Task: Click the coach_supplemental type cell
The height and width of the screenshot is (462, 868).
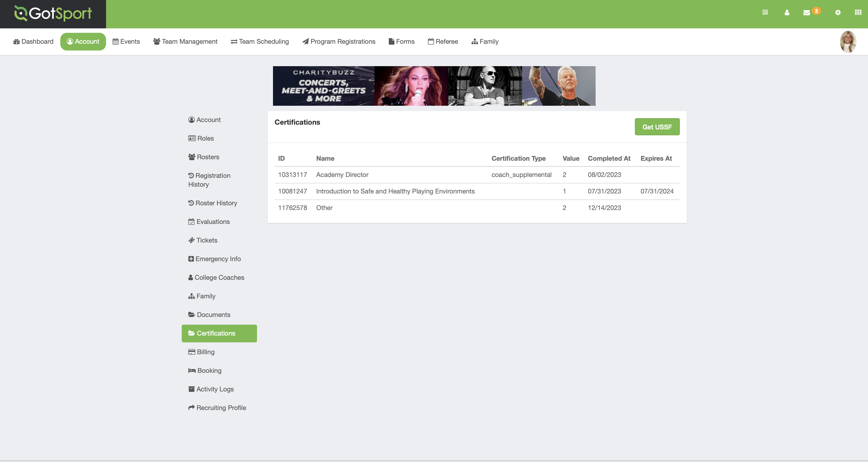Action: coord(521,175)
